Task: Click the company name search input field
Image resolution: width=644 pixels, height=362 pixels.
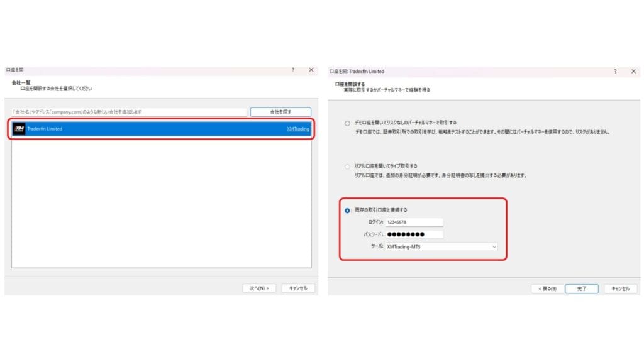Action: tap(130, 112)
